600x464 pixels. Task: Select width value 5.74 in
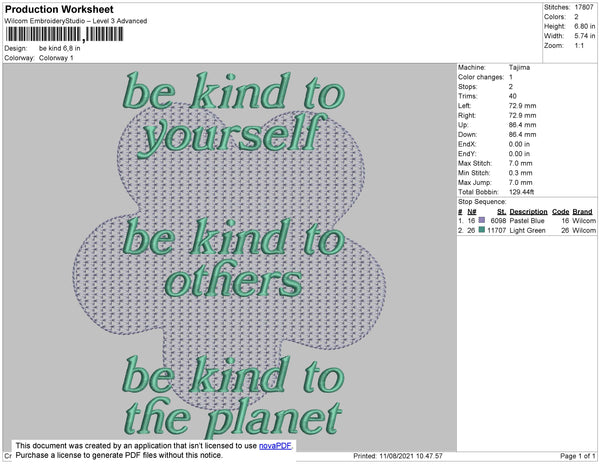click(584, 36)
